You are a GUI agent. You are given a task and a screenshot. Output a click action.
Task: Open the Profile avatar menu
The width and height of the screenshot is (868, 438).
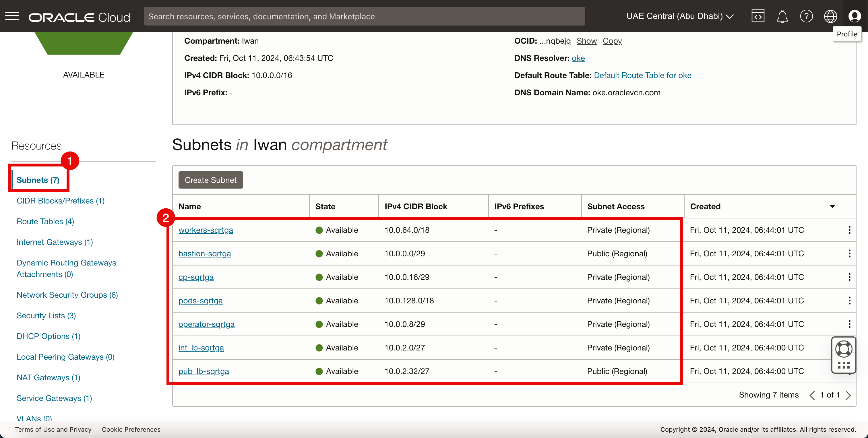pyautogui.click(x=855, y=16)
